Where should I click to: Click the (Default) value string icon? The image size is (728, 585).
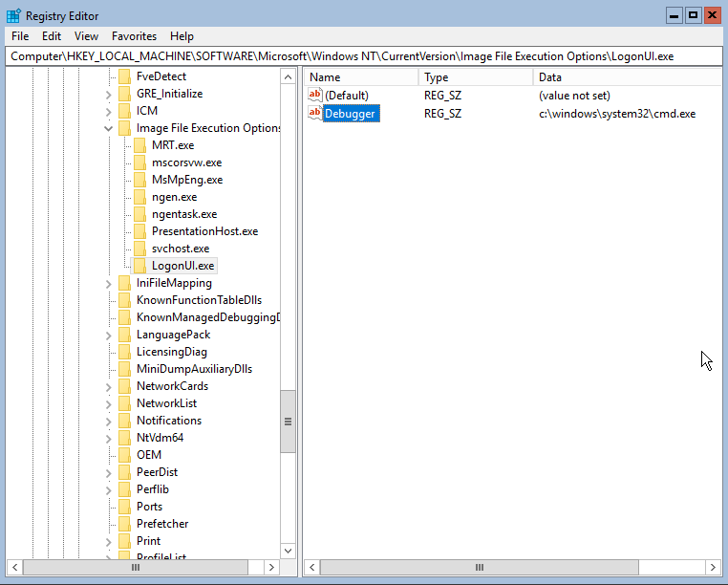point(314,95)
